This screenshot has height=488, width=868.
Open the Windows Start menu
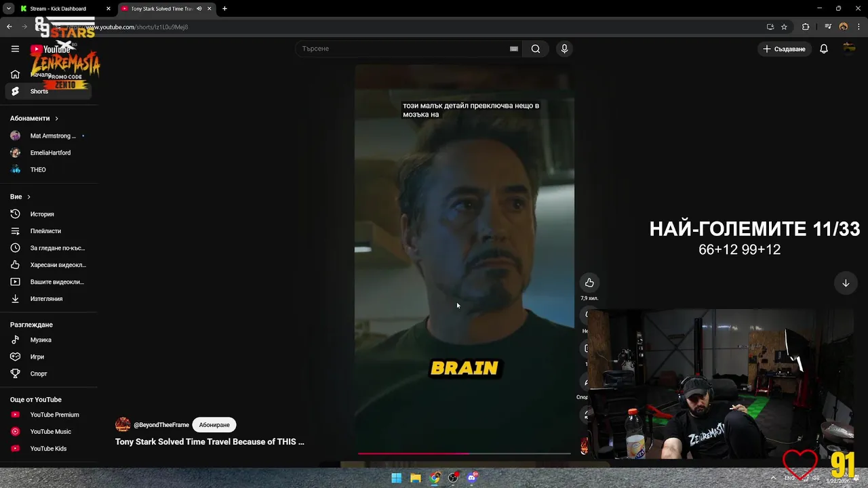(x=397, y=478)
